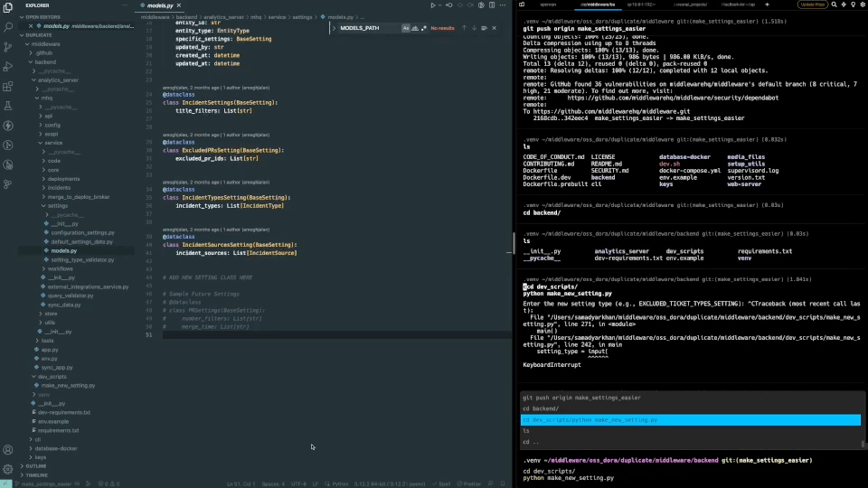Click the Python interpreter version selector
868x488 pixels.
click(390, 484)
